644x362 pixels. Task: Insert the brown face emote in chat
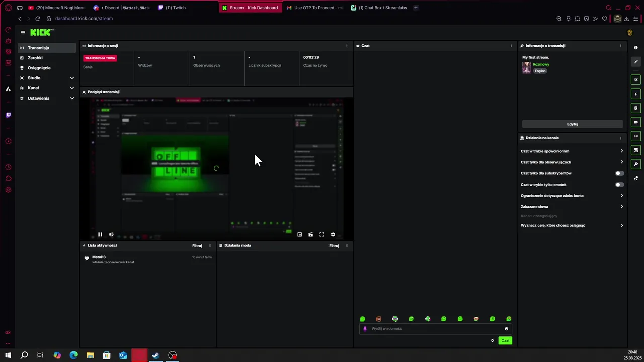pyautogui.click(x=379, y=319)
